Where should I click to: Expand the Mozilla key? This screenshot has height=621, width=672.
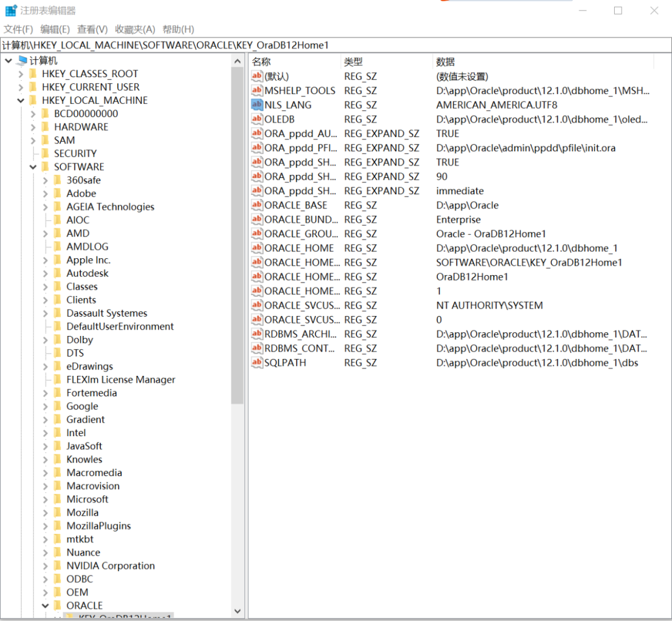(45, 513)
